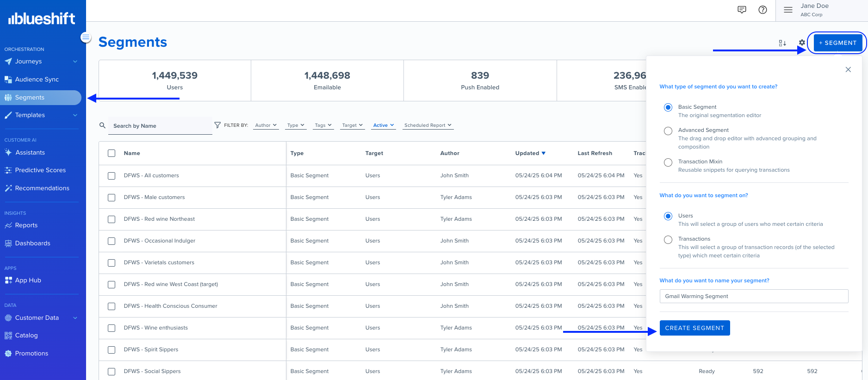Click the Promotions badge icon

pos(8,354)
